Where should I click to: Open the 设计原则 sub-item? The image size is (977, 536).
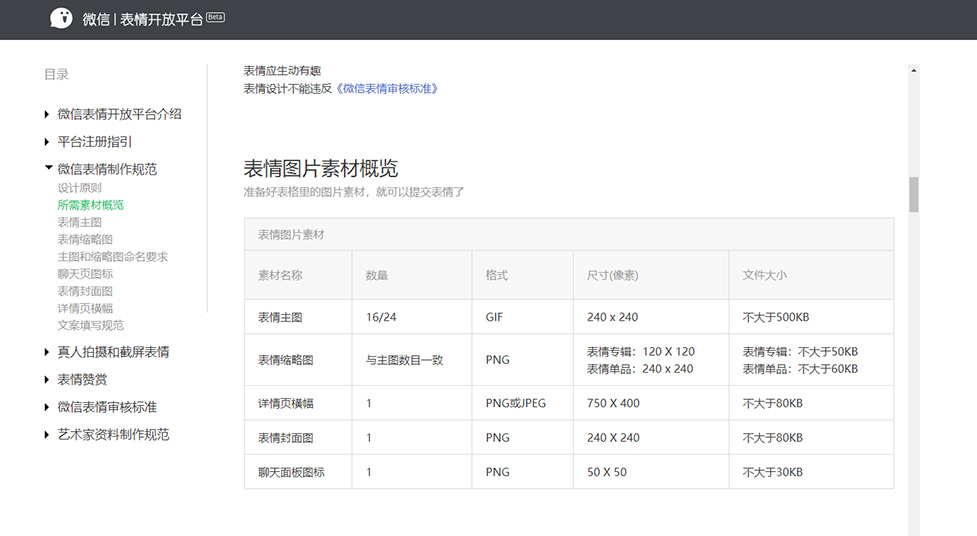79,188
